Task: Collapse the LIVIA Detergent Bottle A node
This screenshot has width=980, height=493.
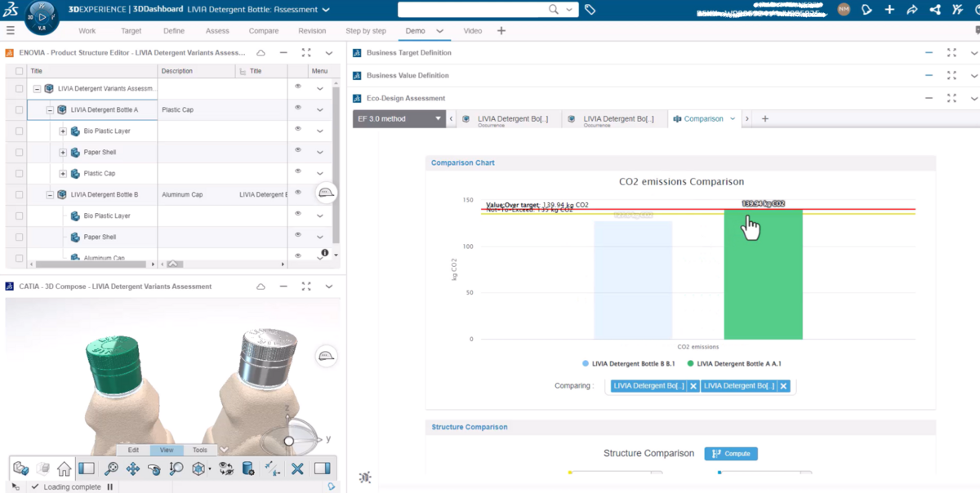Action: (50, 109)
